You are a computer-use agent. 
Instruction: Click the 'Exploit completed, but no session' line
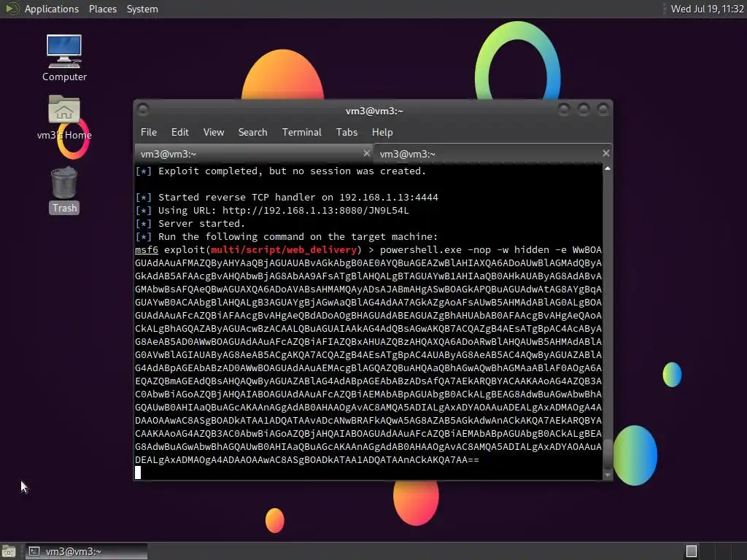coord(280,171)
